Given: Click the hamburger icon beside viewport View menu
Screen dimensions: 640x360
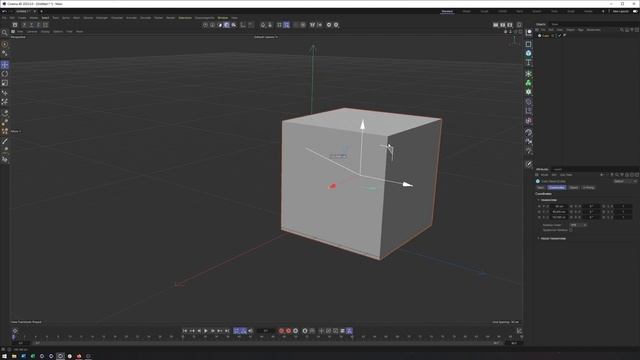Looking at the screenshot, I should tap(13, 31).
